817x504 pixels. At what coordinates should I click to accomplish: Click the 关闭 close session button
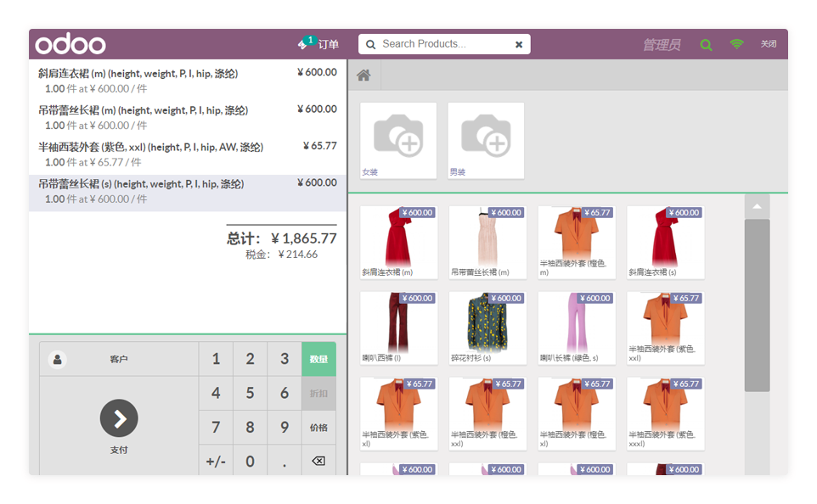pyautogui.click(x=768, y=44)
